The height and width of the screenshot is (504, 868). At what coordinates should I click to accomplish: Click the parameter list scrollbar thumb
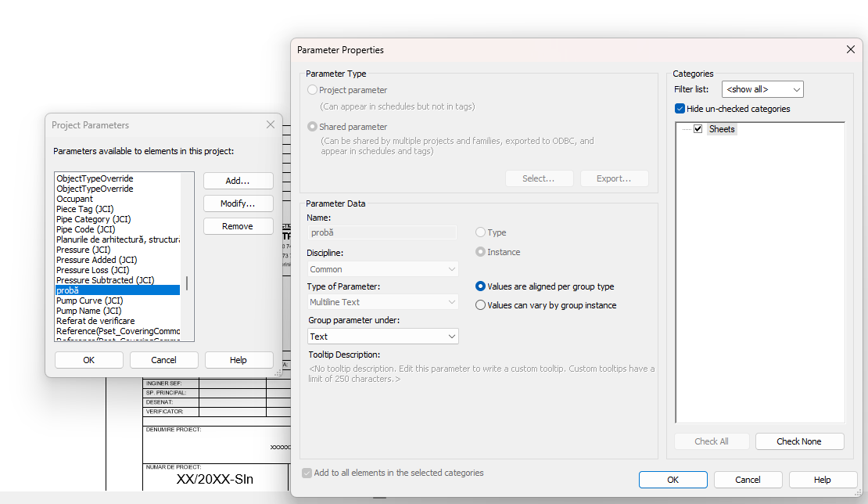click(x=187, y=283)
